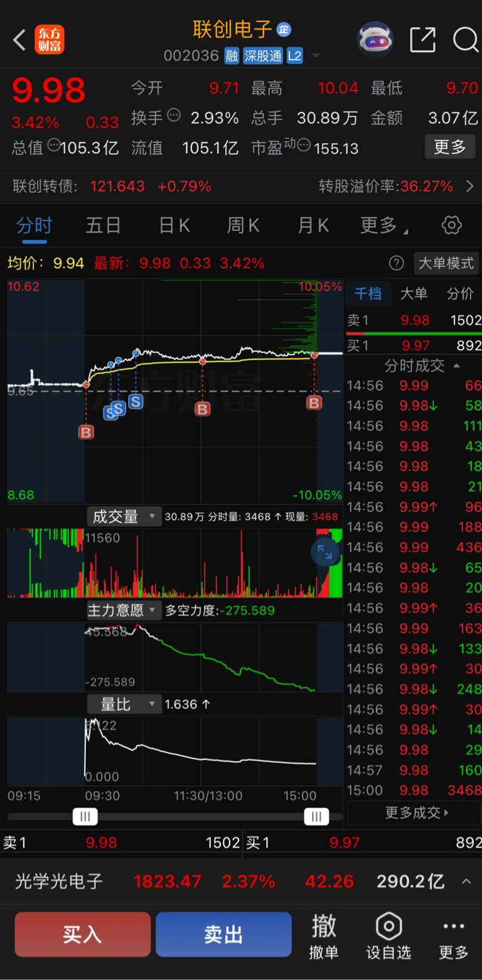Open the bottom 更多 three-dot menu
Viewport: 482px width, 980px height.
pos(453,937)
